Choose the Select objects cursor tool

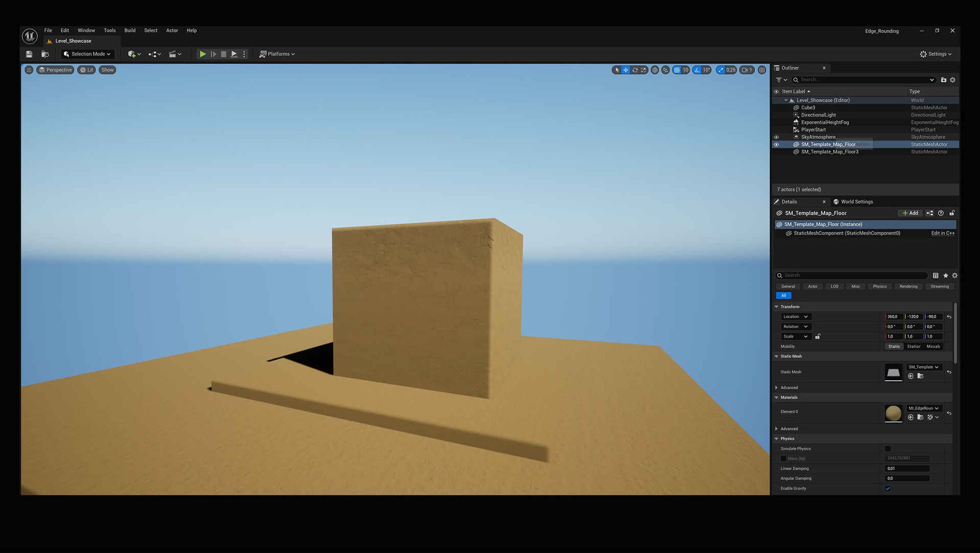(x=617, y=70)
